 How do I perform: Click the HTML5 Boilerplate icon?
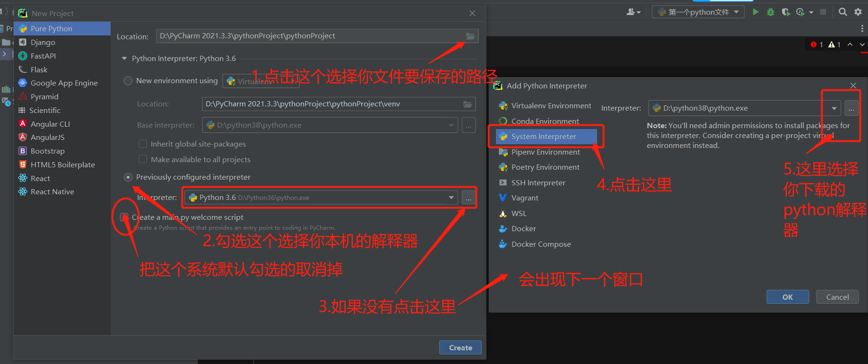(x=22, y=165)
